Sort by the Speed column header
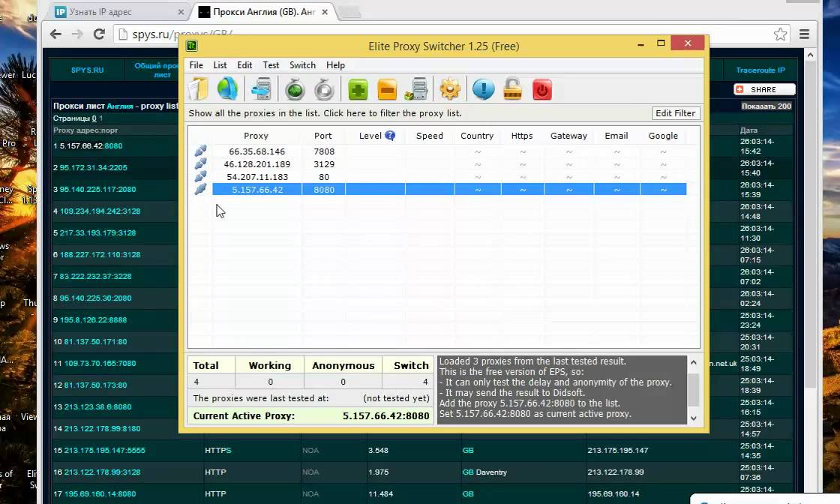This screenshot has width=840, height=504. click(x=430, y=136)
